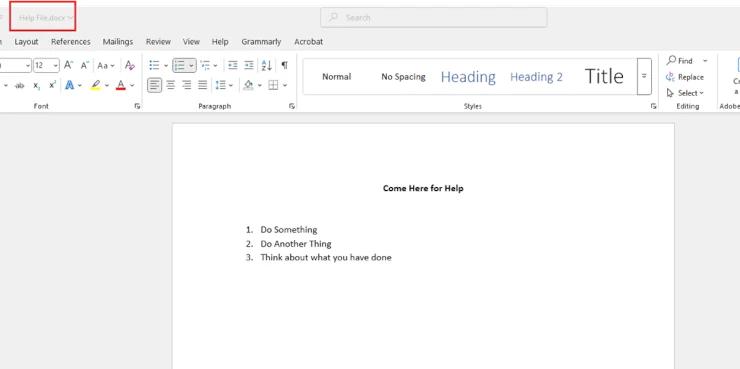Clear all formatting with the eraser A icon
Viewport: 740px width, 369px height.
[130, 65]
